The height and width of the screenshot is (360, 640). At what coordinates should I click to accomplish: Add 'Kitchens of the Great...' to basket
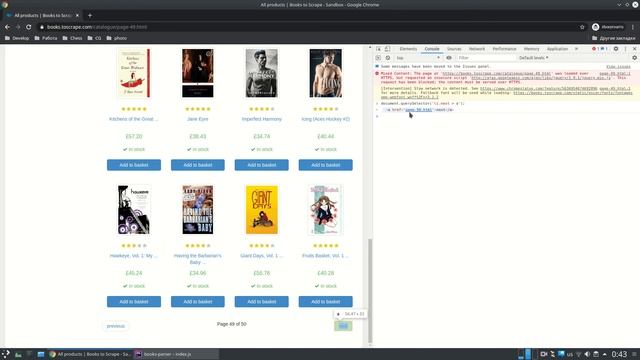coord(134,165)
